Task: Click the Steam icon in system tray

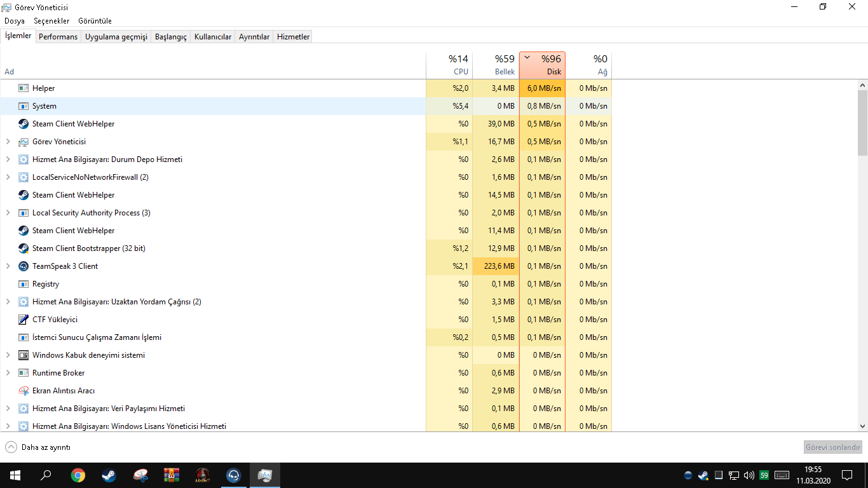Action: point(703,475)
